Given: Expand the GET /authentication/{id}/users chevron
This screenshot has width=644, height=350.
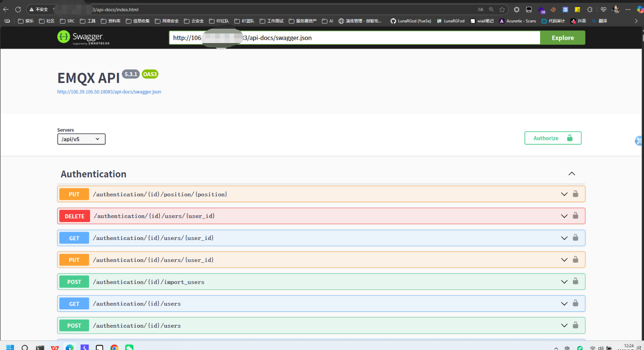Looking at the screenshot, I should coord(564,304).
